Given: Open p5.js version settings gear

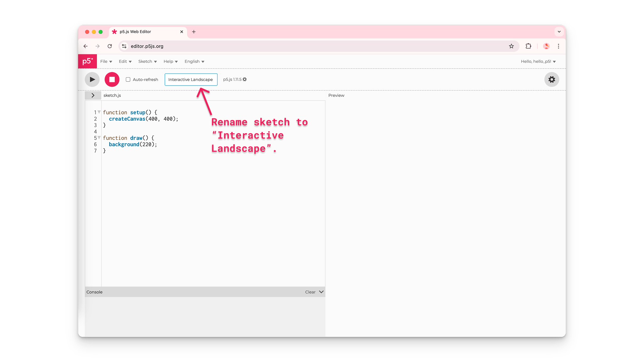Looking at the screenshot, I should 245,79.
